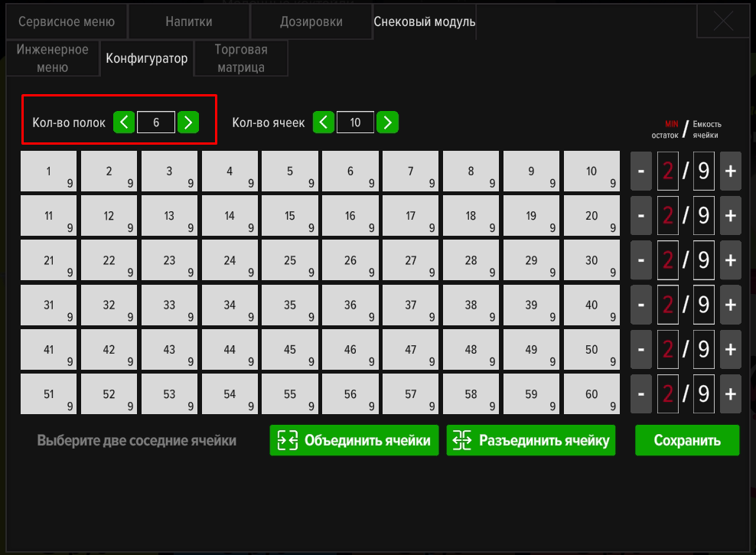Switch to Торговая матрица tab
This screenshot has height=555, width=756.
tap(241, 59)
